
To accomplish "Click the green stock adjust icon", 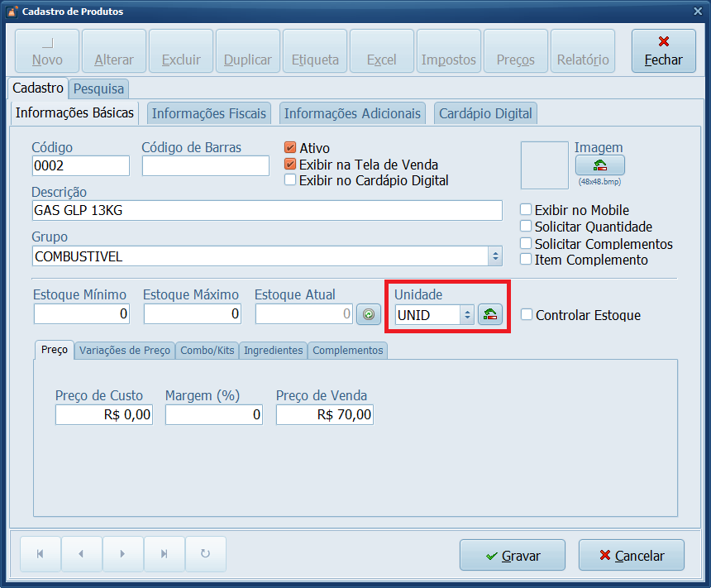I will [369, 314].
